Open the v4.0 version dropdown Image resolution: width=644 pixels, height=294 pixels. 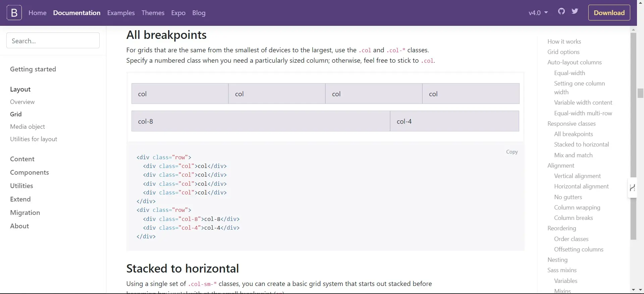point(538,13)
